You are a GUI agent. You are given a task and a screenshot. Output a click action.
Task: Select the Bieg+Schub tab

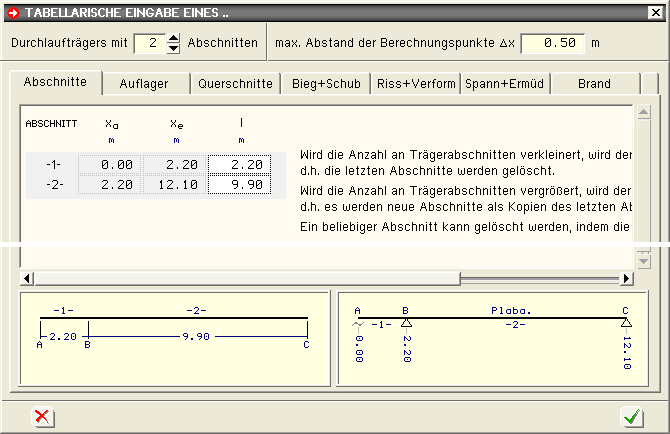(326, 84)
